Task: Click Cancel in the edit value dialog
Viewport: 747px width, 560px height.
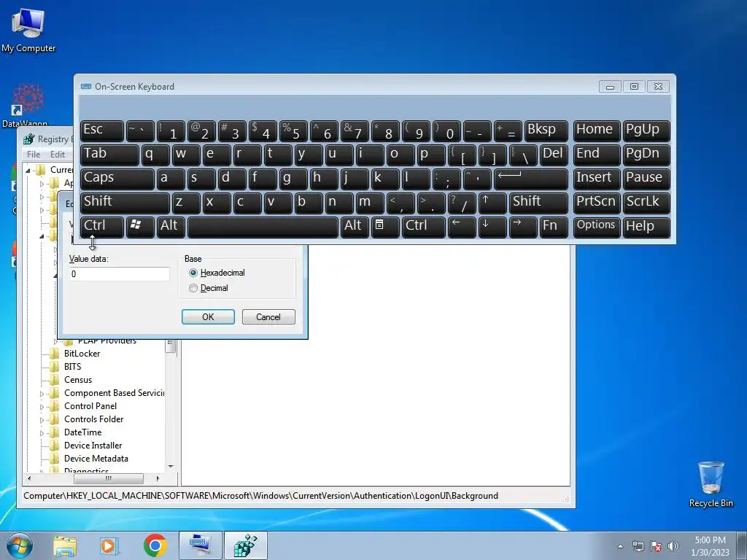Action: tap(268, 317)
